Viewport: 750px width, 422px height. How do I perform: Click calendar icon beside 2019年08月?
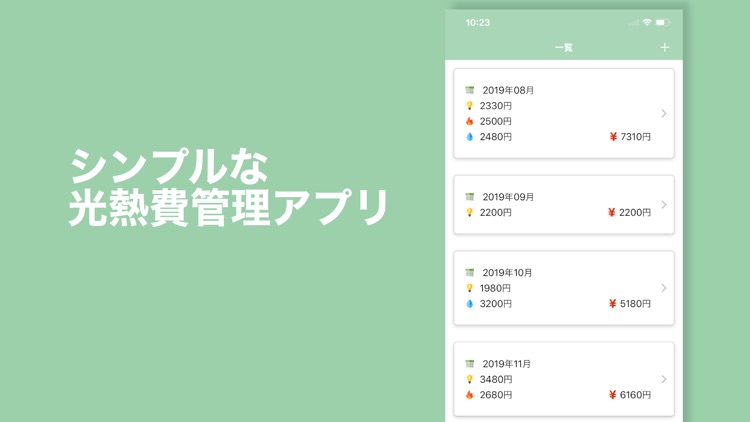tap(470, 90)
